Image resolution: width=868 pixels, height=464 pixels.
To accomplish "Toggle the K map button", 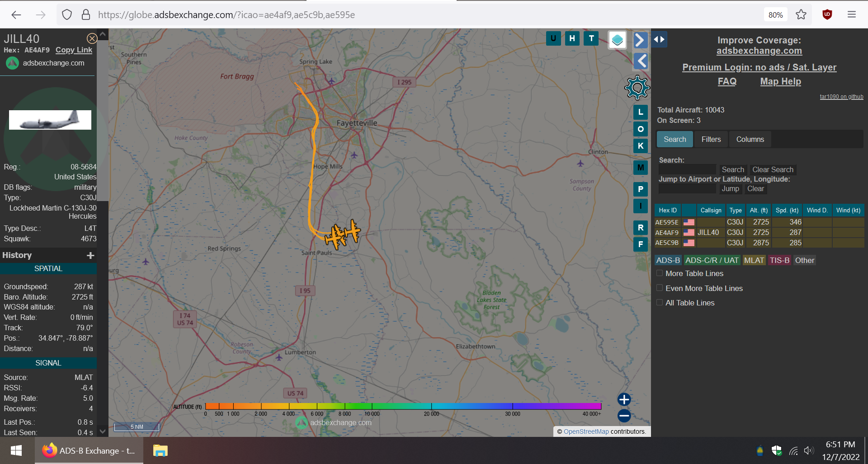I will [641, 146].
